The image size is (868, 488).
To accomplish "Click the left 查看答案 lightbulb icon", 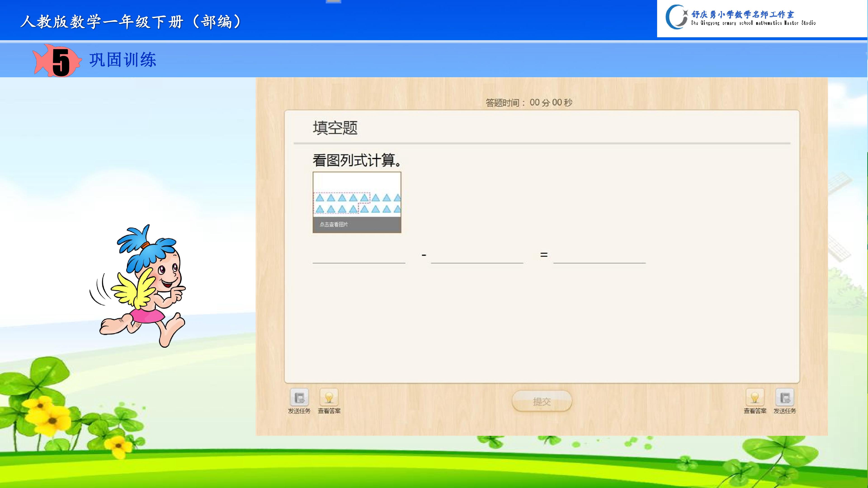I will pyautogui.click(x=329, y=397).
